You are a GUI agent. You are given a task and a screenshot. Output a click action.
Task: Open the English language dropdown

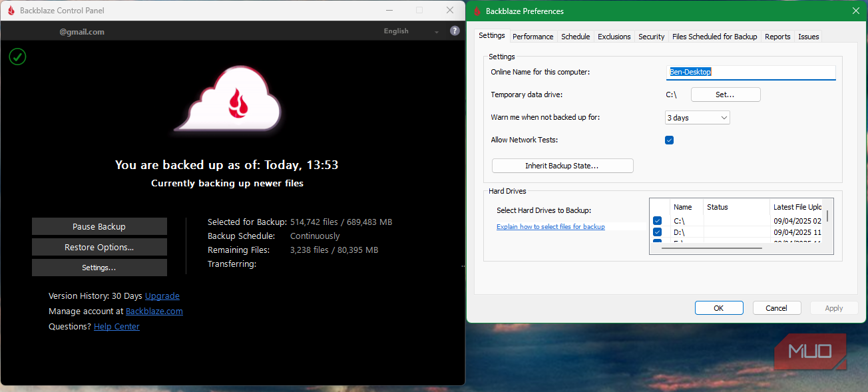coord(411,31)
